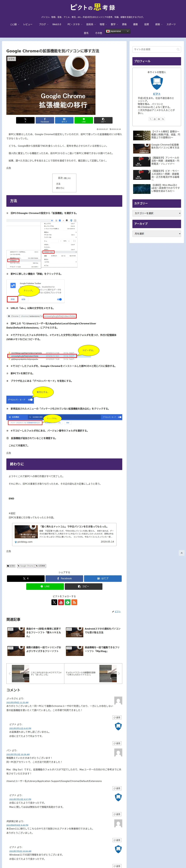Click the wide X button under シェアする

(x=26, y=578)
